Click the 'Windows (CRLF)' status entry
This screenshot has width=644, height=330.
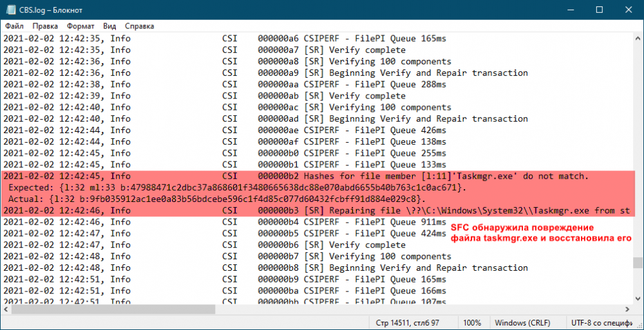523,323
